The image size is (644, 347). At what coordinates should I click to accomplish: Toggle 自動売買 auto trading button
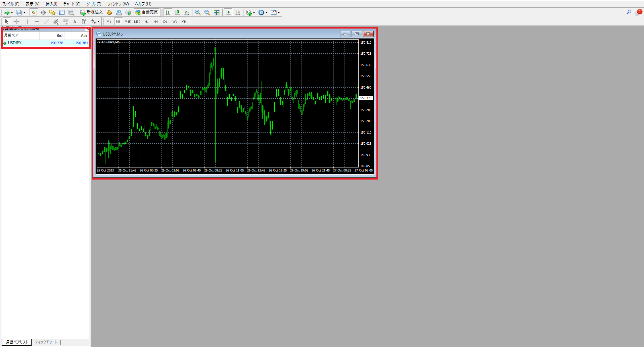pos(147,12)
